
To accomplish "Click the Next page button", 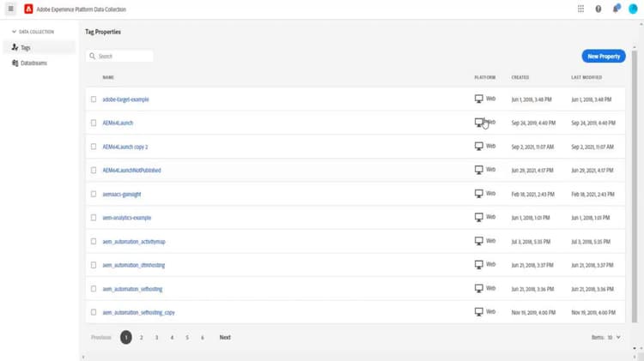I will [x=225, y=338].
